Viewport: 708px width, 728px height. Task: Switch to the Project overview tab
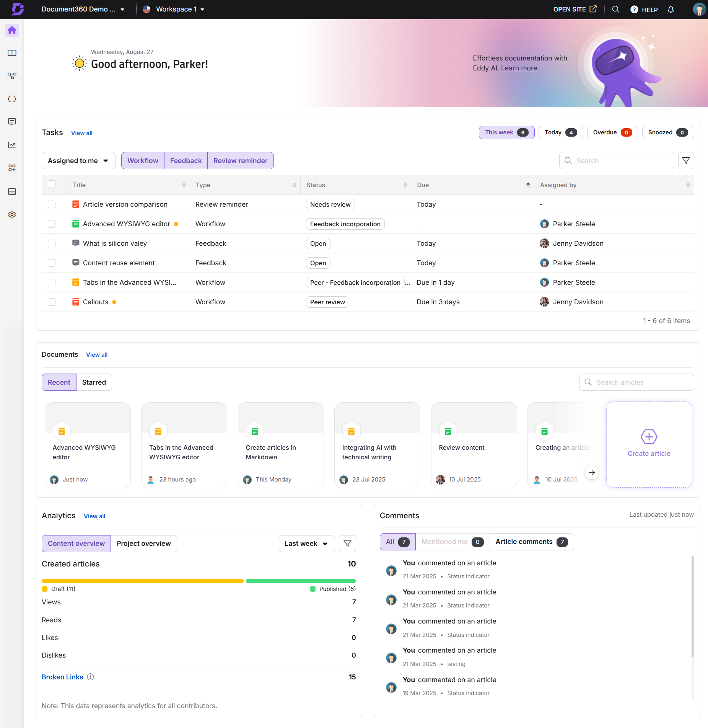tap(144, 544)
